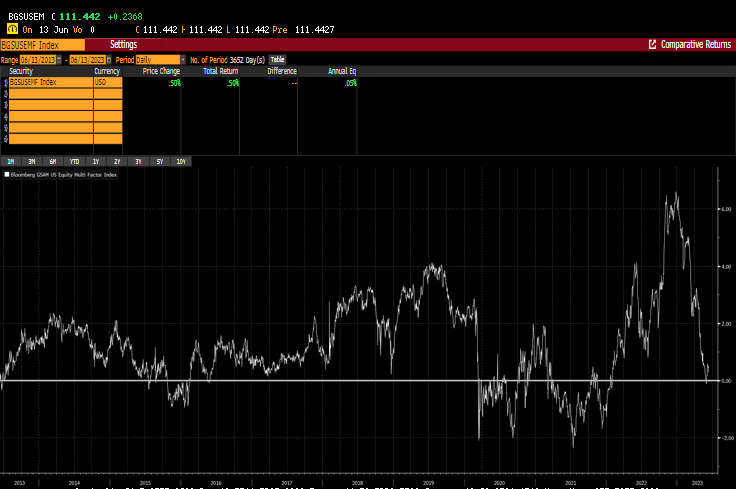Viewport: 736px width, 489px height.
Task: Click BGSUSEMF Index security cell in row 1
Action: pos(51,82)
